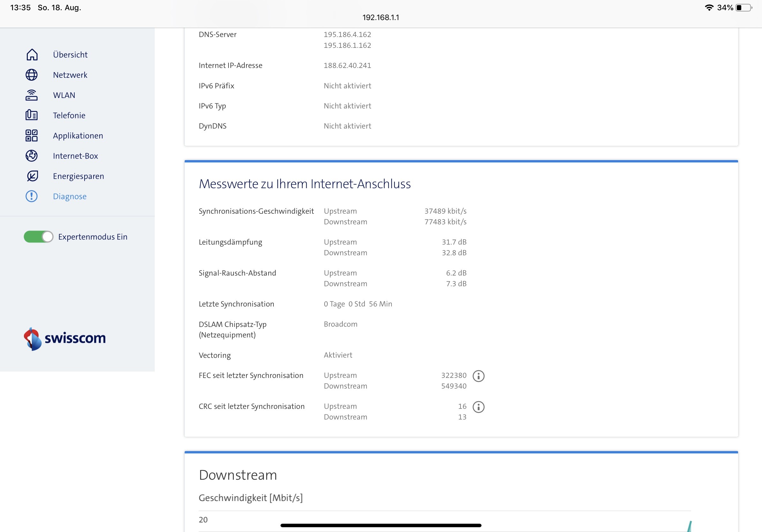Click the Diagnose exclamation icon
The width and height of the screenshot is (762, 532).
32,196
